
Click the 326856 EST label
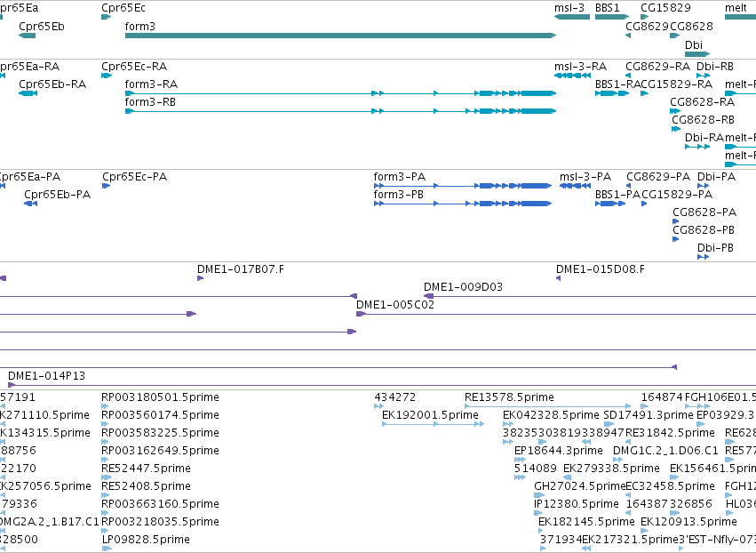691,504
